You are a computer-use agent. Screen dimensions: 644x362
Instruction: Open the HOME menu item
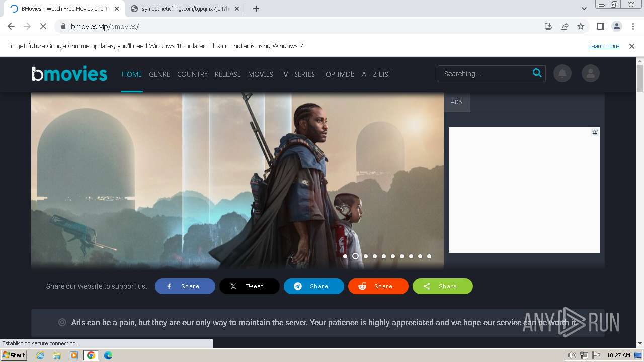132,74
